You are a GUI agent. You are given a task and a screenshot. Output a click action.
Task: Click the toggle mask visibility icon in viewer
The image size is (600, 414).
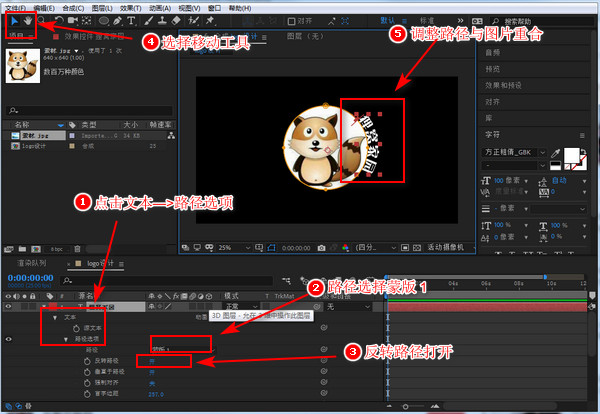(x=271, y=248)
